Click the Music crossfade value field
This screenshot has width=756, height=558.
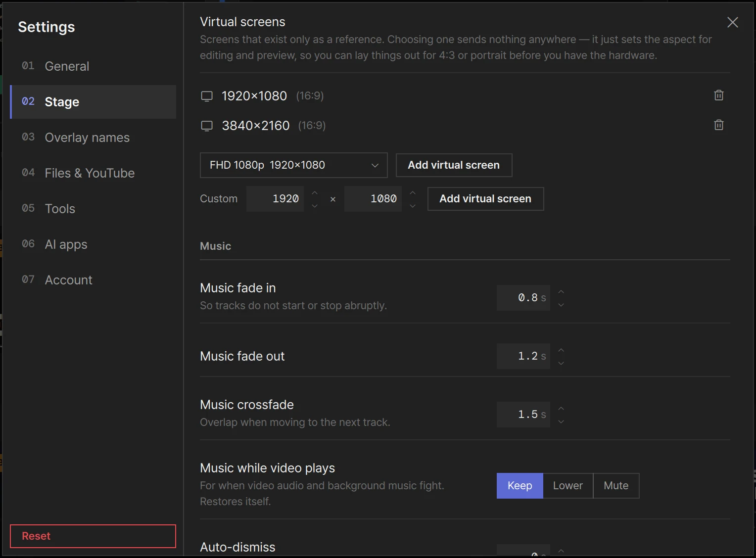click(523, 415)
